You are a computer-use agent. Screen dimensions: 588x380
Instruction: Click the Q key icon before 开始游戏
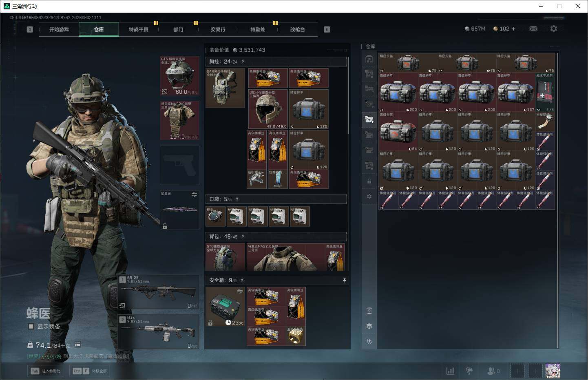point(30,29)
